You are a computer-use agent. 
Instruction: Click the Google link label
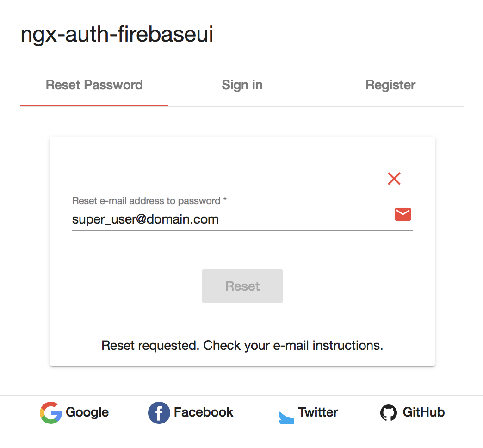tap(87, 412)
